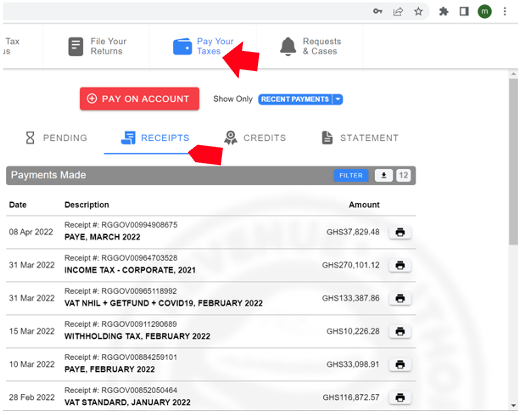Select VAT STANDARD, JANUARY 2022 description
522x415 pixels.
click(127, 402)
